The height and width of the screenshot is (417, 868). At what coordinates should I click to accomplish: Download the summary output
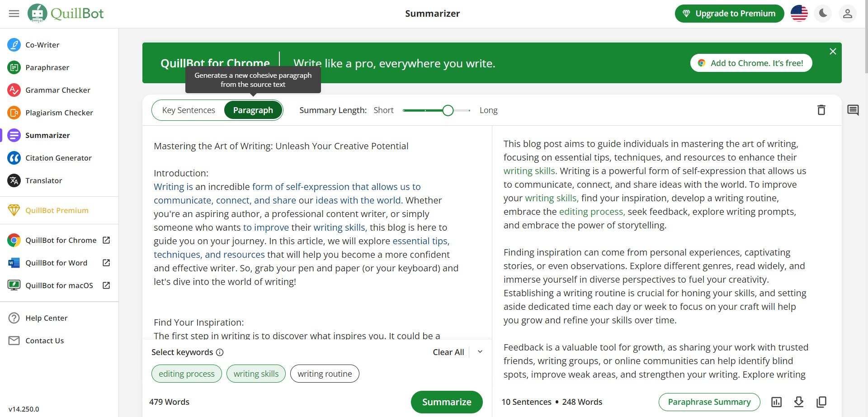(x=799, y=402)
